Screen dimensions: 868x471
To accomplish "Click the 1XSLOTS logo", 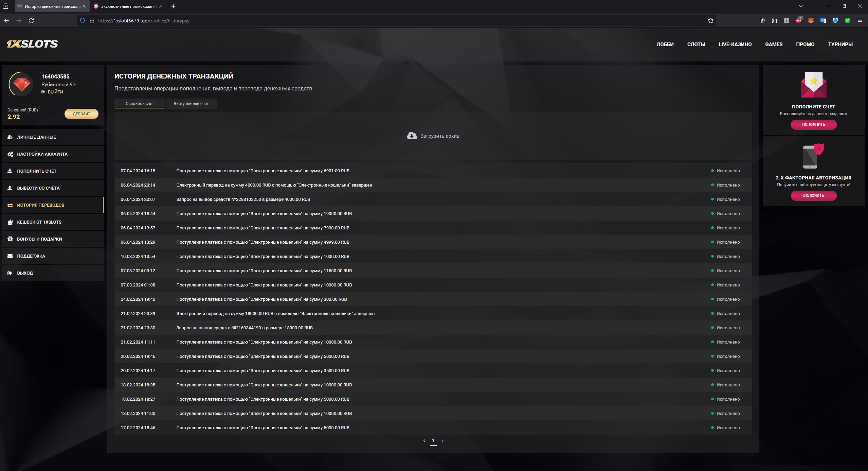I will click(33, 44).
